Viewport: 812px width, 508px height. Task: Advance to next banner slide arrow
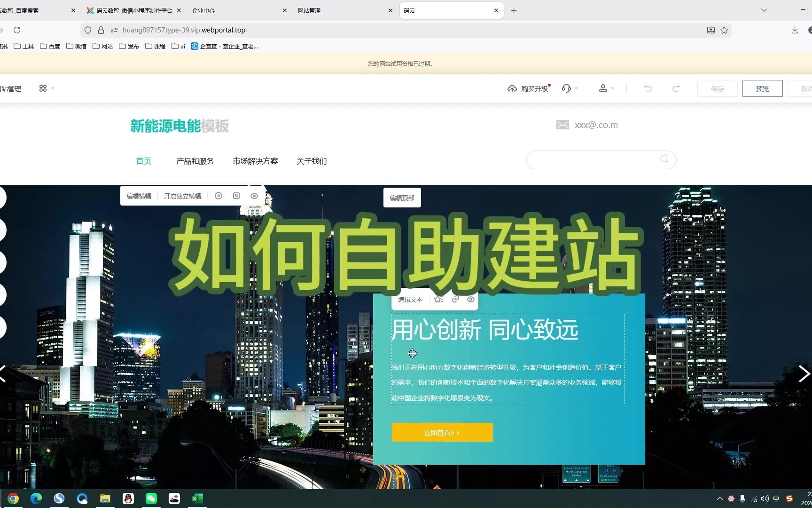[803, 374]
